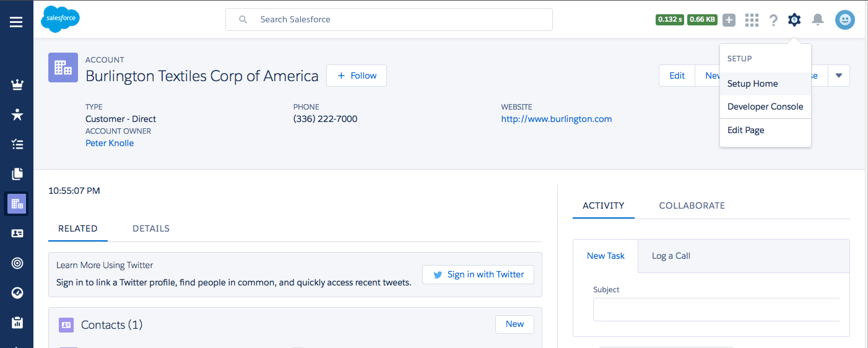
Task: Switch to the Related tab
Action: point(78,228)
